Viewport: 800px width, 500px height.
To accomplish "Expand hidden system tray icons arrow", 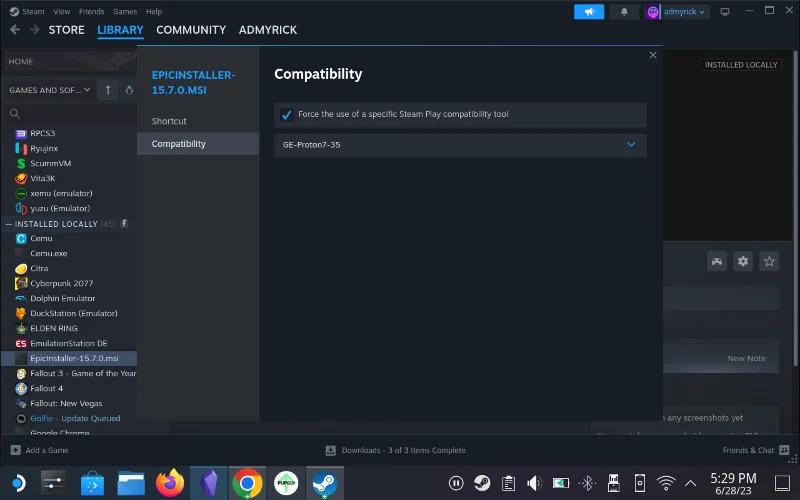I will [690, 483].
